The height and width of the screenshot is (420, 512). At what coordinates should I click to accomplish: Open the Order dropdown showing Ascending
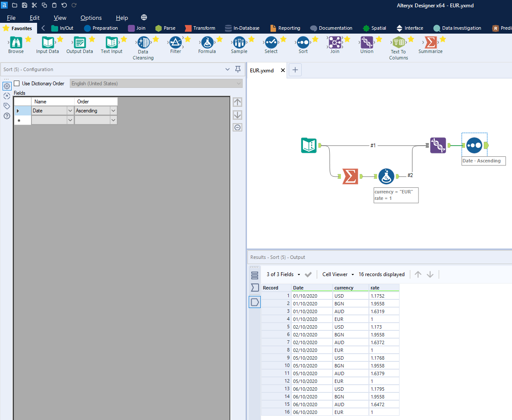[112, 110]
